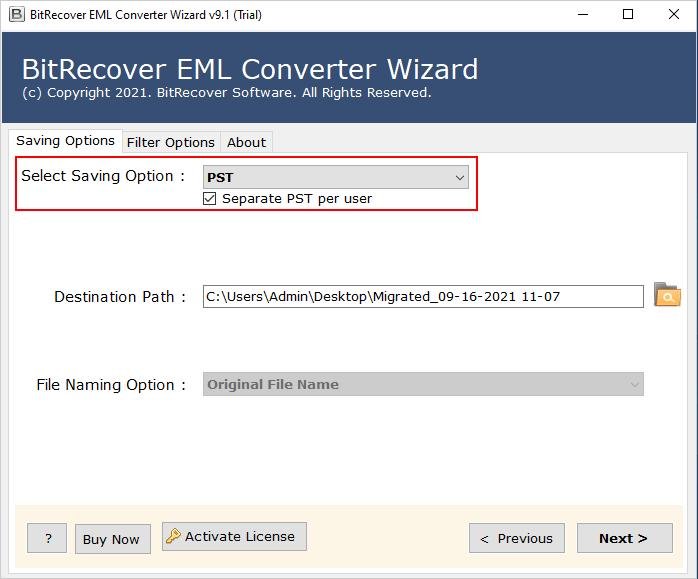
Task: Go back with the Previous button
Action: (516, 538)
